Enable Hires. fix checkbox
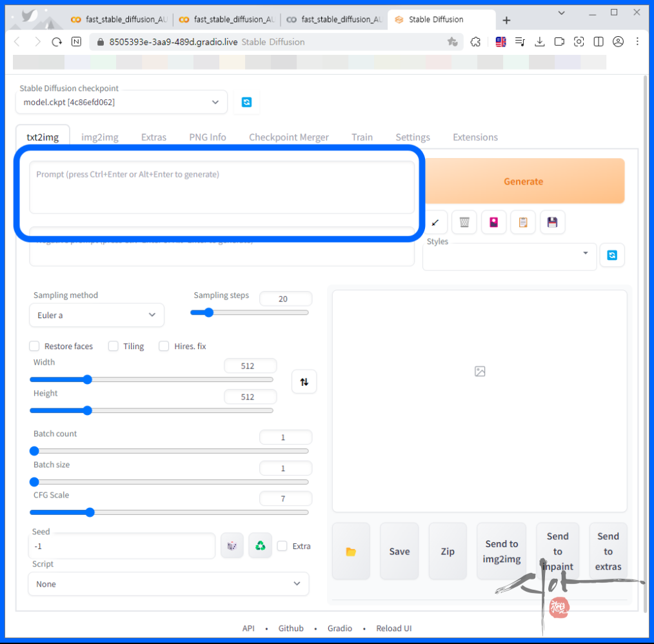The image size is (654, 644). (164, 346)
